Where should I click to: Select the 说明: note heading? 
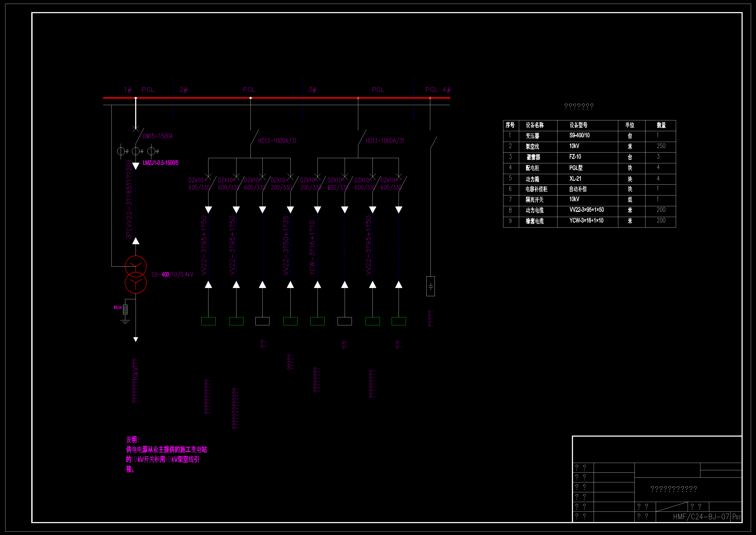point(133,439)
